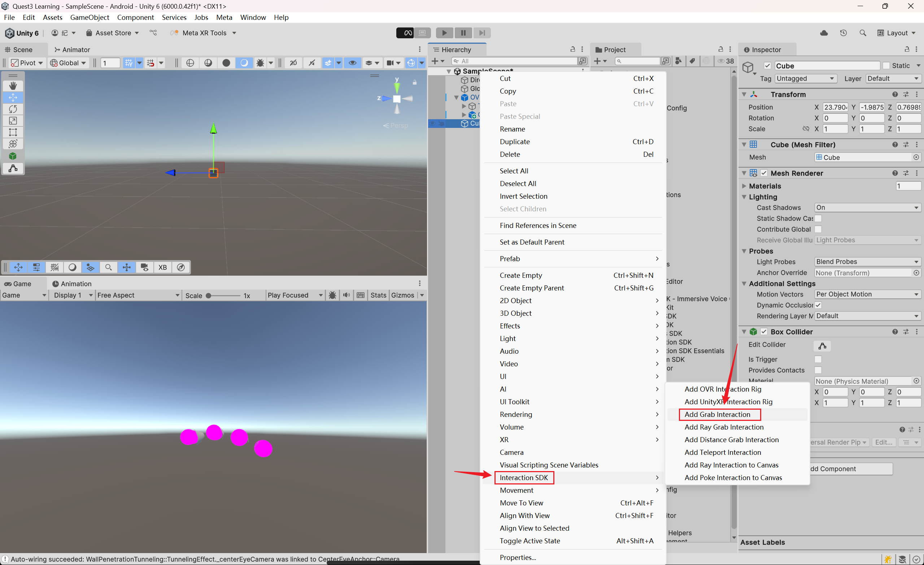Open Transform component help icon
This screenshot has width=924, height=565.
(x=895, y=95)
